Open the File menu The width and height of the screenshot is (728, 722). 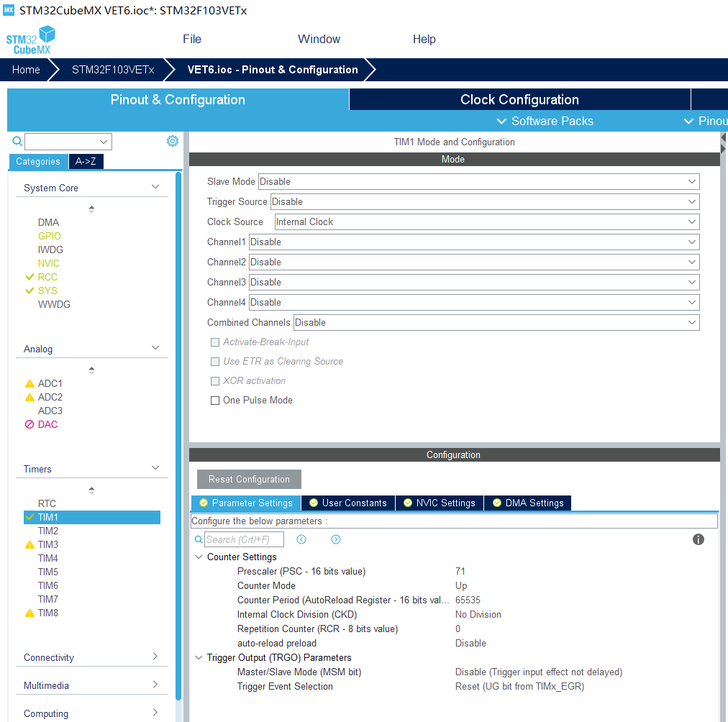[x=192, y=40]
